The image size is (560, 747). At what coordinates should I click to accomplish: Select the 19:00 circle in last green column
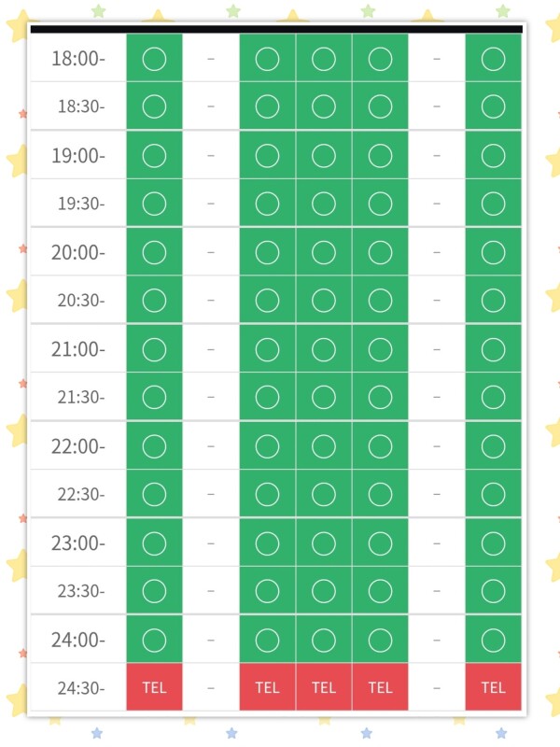(493, 155)
